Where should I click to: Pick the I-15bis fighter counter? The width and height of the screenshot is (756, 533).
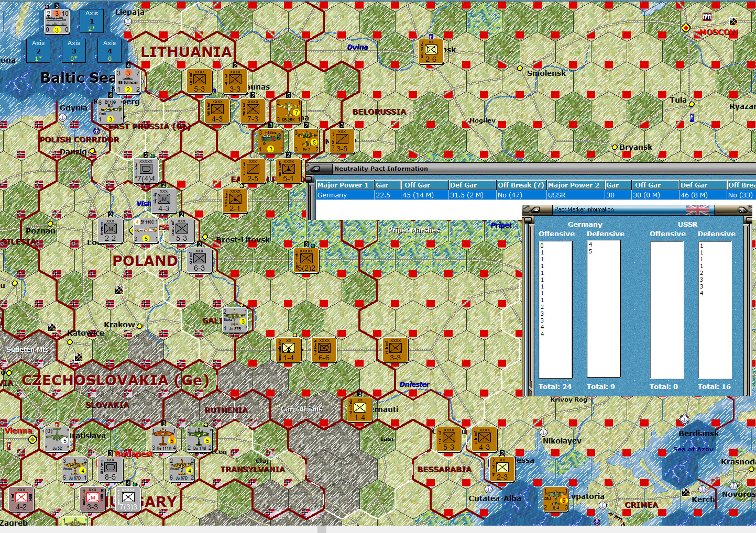click(271, 141)
